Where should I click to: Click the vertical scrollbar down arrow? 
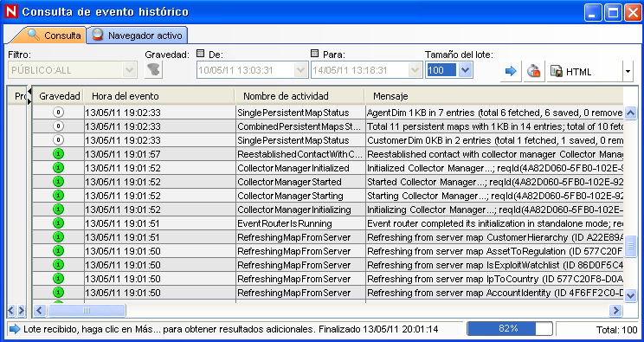630,295
